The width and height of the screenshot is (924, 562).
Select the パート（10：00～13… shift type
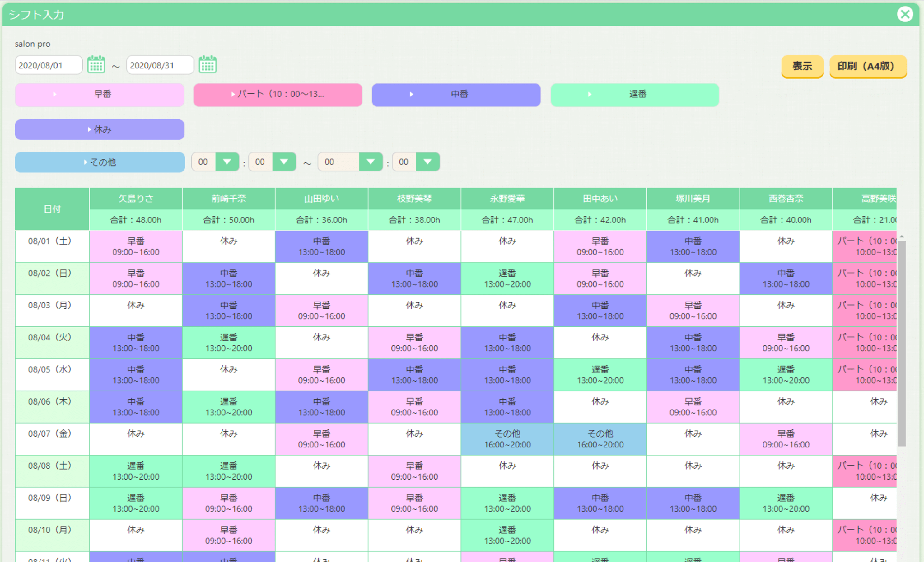pyautogui.click(x=278, y=94)
